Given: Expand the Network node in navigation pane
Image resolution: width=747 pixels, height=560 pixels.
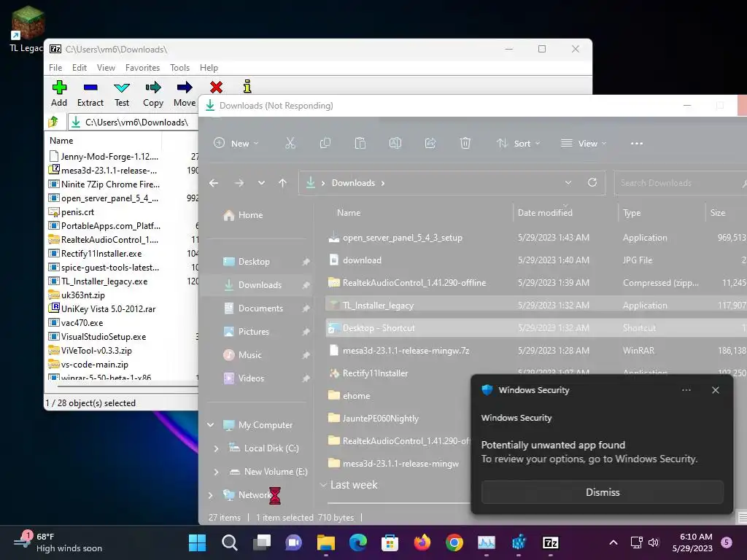Looking at the screenshot, I should pos(211,495).
